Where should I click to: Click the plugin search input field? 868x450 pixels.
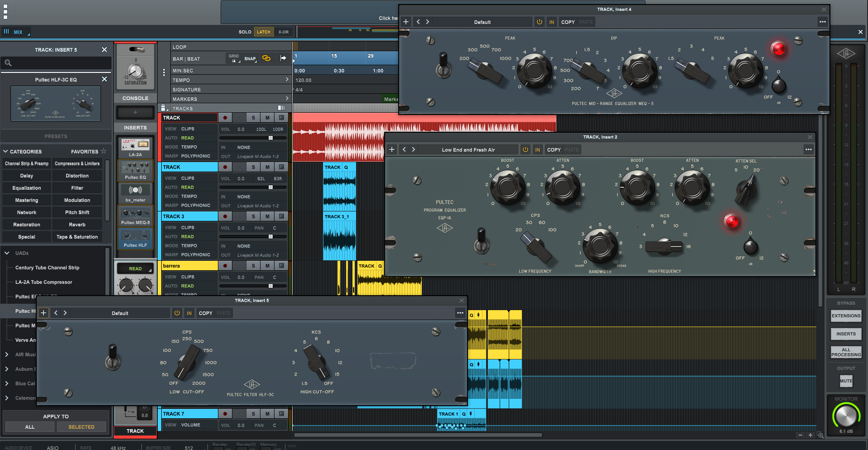pos(56,63)
